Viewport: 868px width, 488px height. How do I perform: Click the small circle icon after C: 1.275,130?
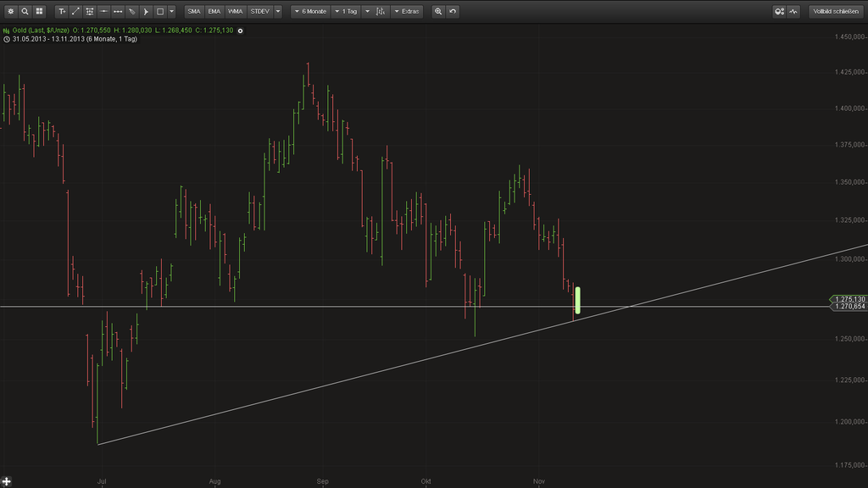click(x=240, y=30)
